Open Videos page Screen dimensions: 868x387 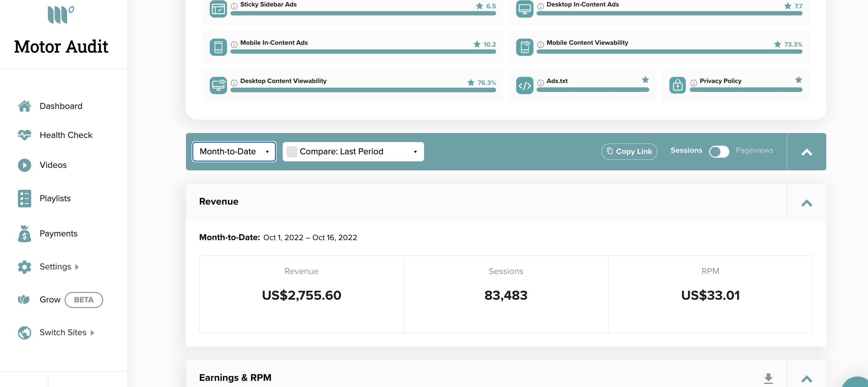pyautogui.click(x=53, y=165)
